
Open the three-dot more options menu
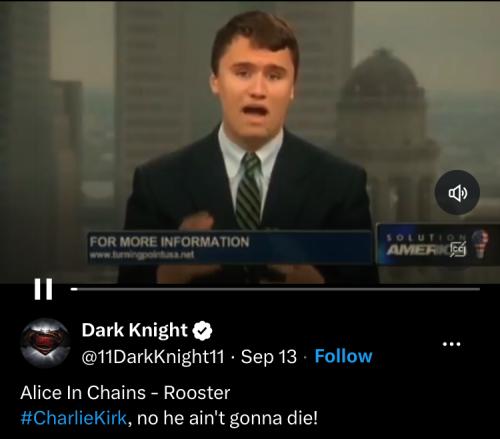(x=452, y=344)
